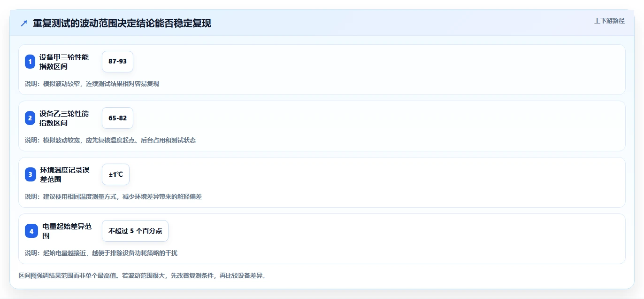This screenshot has height=299, width=644.
Task: Click the 上下游路径 label in header
Action: tap(609, 21)
